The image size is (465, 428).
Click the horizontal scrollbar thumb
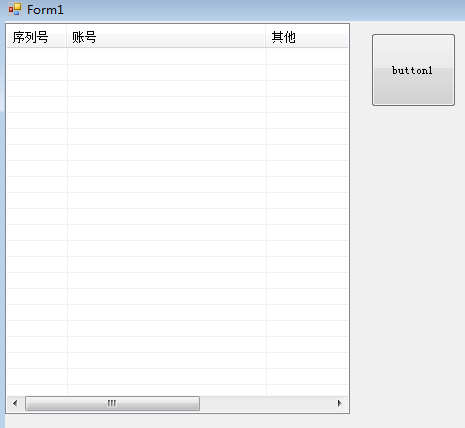(x=112, y=403)
